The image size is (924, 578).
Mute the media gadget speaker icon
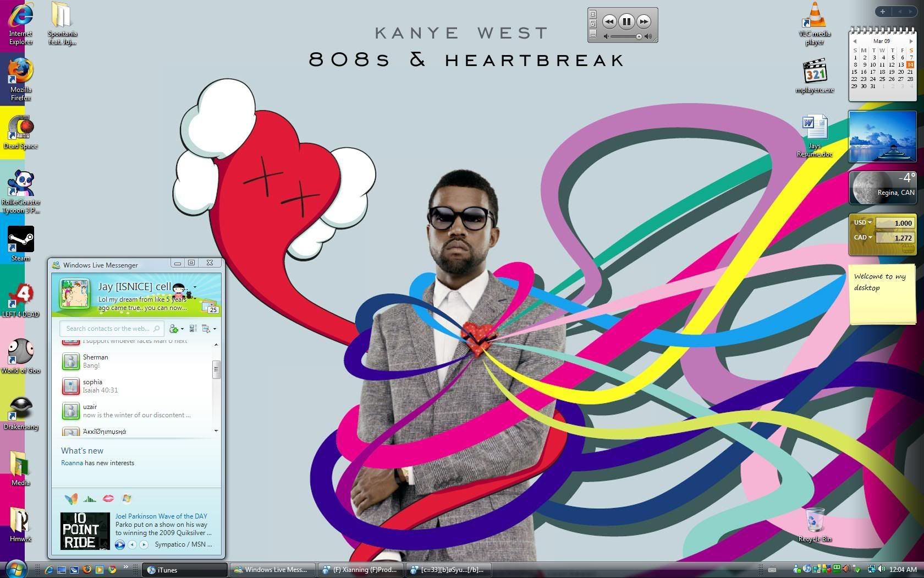(x=606, y=36)
